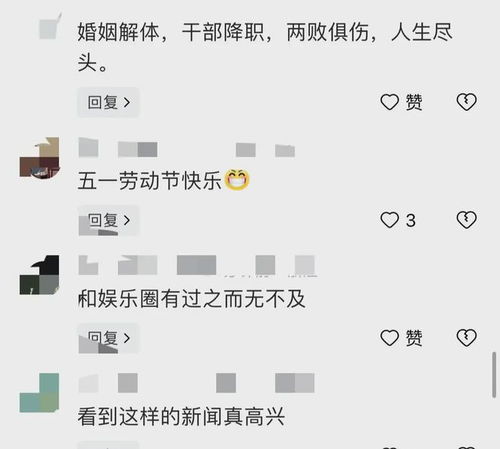This screenshot has width=500, height=449.
Task: Like the 五一劳动节快乐 comment with the heart icon
Action: (x=390, y=220)
